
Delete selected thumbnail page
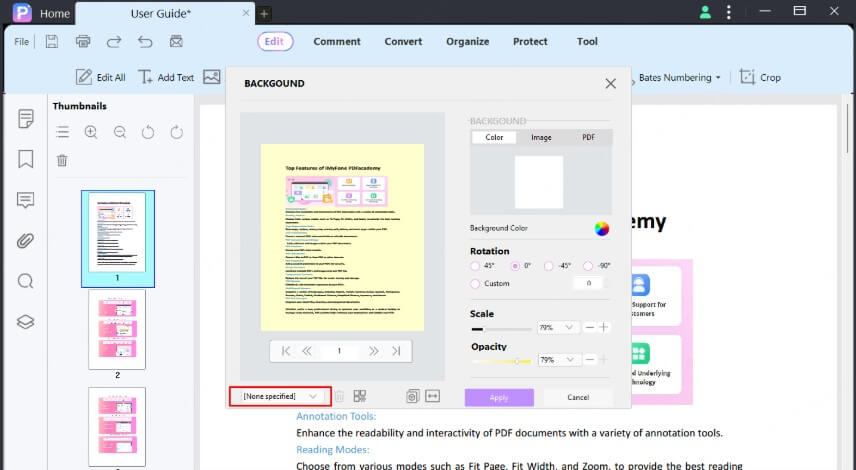62,160
